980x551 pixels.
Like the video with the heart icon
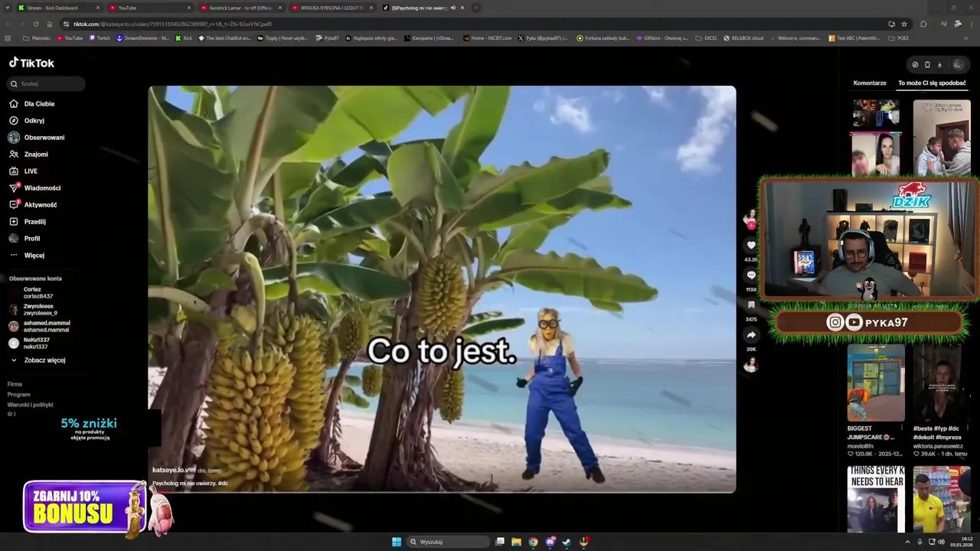click(751, 245)
